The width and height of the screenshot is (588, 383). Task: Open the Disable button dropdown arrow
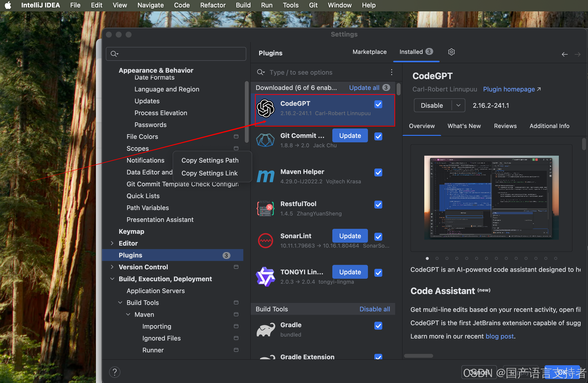tap(458, 105)
